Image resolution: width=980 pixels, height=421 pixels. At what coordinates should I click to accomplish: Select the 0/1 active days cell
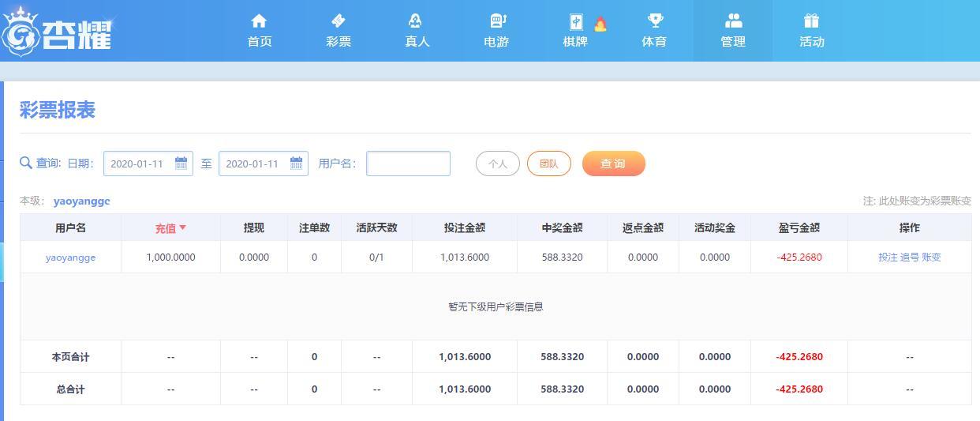pyautogui.click(x=376, y=257)
